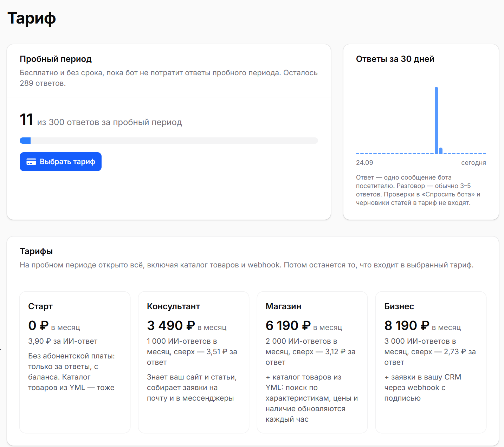
Task: Click the "Выбрать тариф" button
Action: coord(60,162)
